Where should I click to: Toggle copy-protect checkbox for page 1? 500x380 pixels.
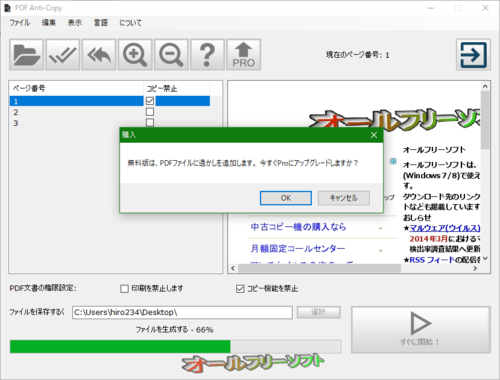150,101
